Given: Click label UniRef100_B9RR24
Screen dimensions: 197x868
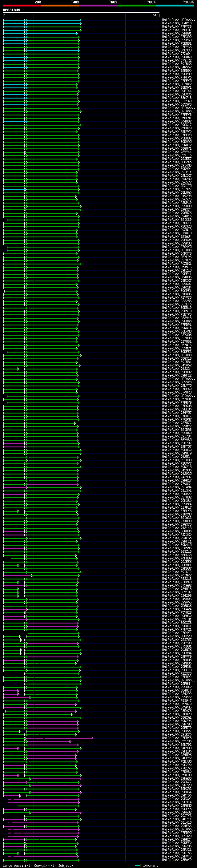Looking at the screenshot, I should point(177,839).
